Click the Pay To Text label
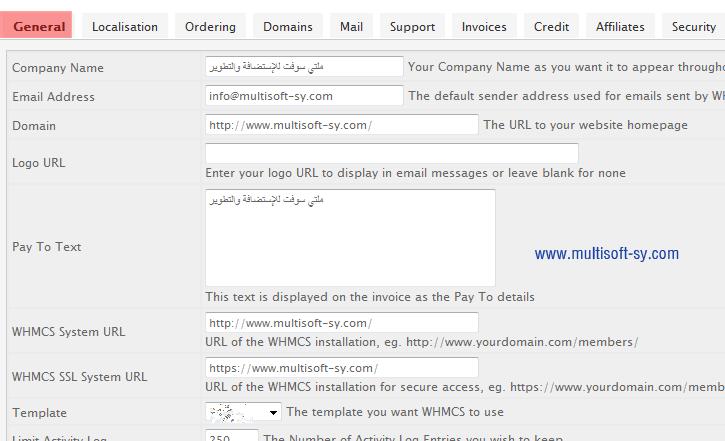This screenshot has height=441, width=725. click(x=47, y=246)
